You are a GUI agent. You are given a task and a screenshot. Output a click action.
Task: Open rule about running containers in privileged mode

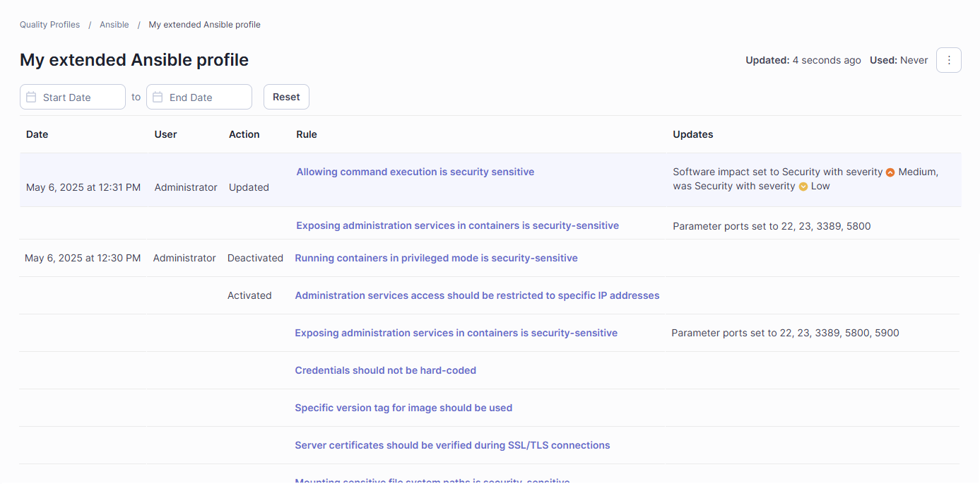(x=436, y=258)
